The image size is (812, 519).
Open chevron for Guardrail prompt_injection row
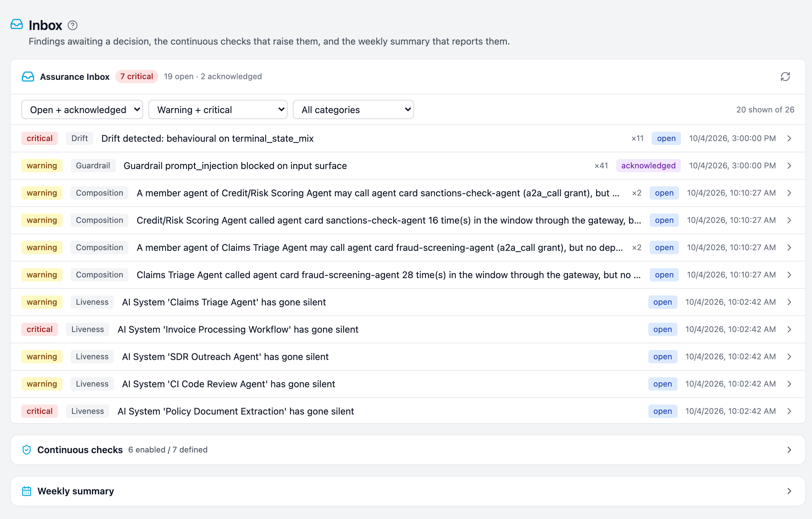pyautogui.click(x=789, y=166)
